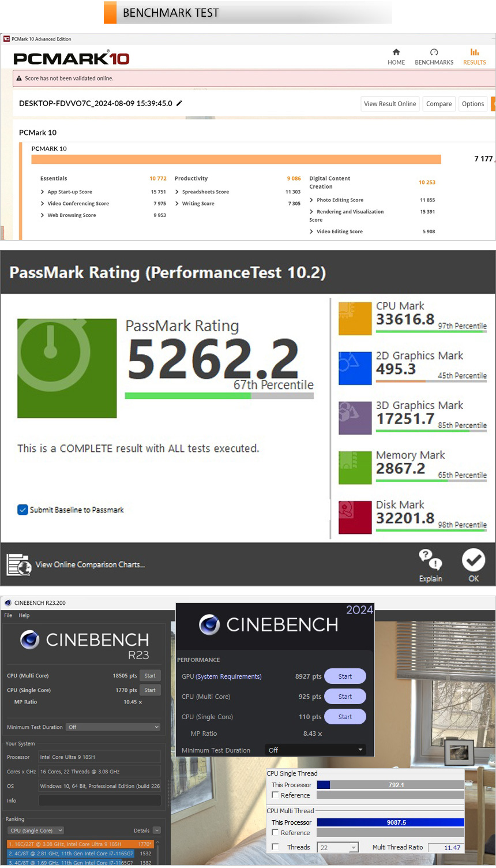The image size is (496, 868).
Task: Click the Cinebench 2024 sphere logo
Action: (x=209, y=624)
